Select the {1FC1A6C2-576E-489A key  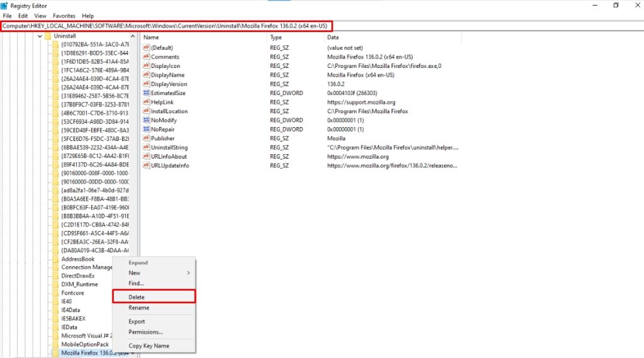(x=94, y=70)
